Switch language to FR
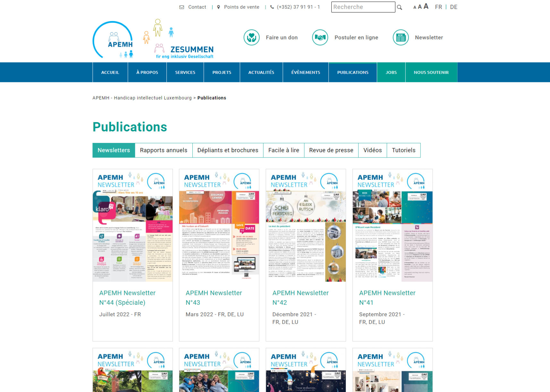The image size is (550, 392). [438, 7]
